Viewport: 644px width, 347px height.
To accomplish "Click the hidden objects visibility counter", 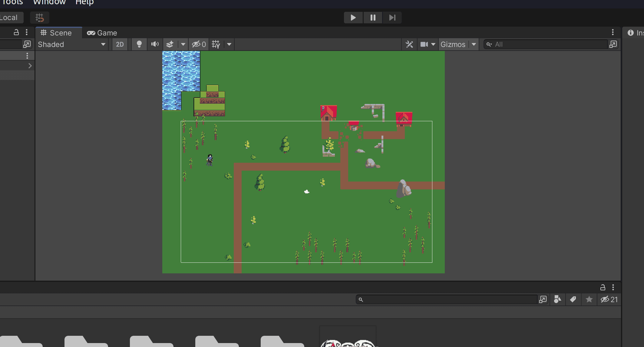I will (x=199, y=45).
